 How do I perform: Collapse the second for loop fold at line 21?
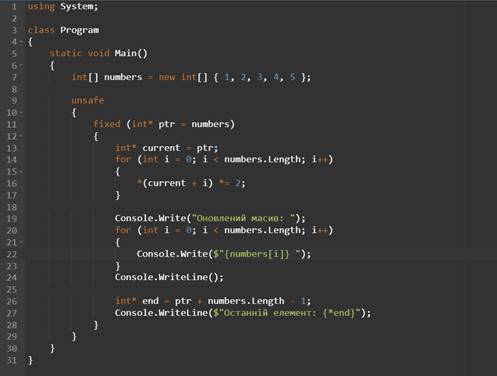(x=21, y=242)
